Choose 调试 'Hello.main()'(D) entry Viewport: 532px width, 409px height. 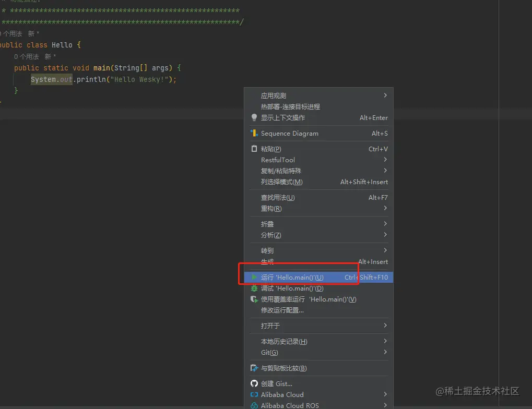pyautogui.click(x=318, y=288)
